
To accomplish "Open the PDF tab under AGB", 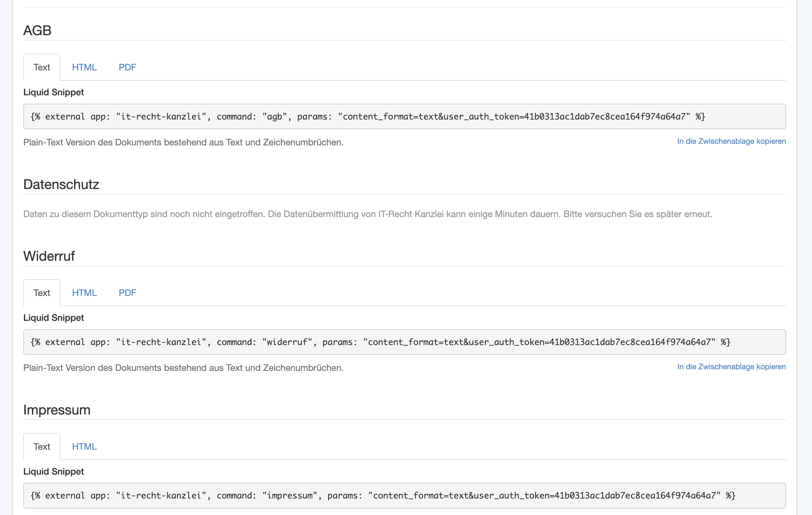I will tap(127, 67).
